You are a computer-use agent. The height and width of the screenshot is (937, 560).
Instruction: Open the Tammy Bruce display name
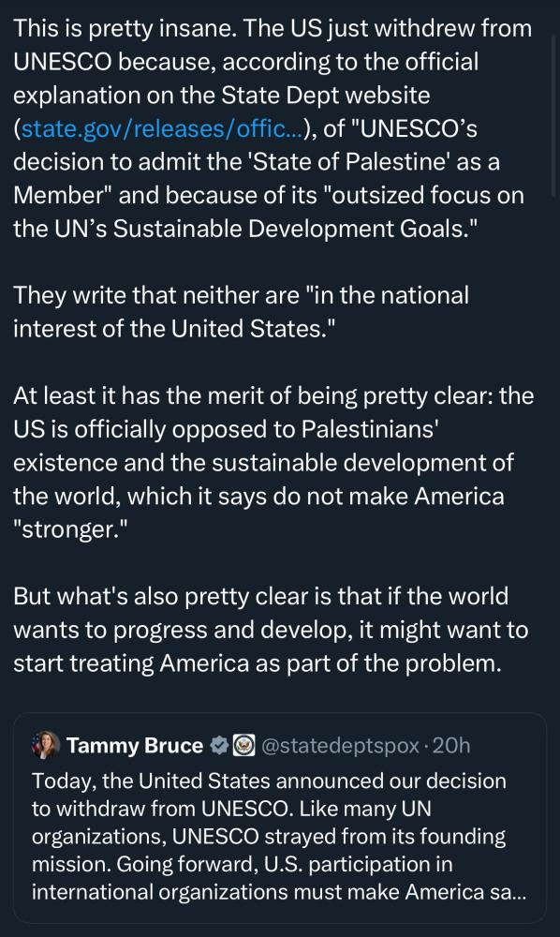[x=134, y=745]
